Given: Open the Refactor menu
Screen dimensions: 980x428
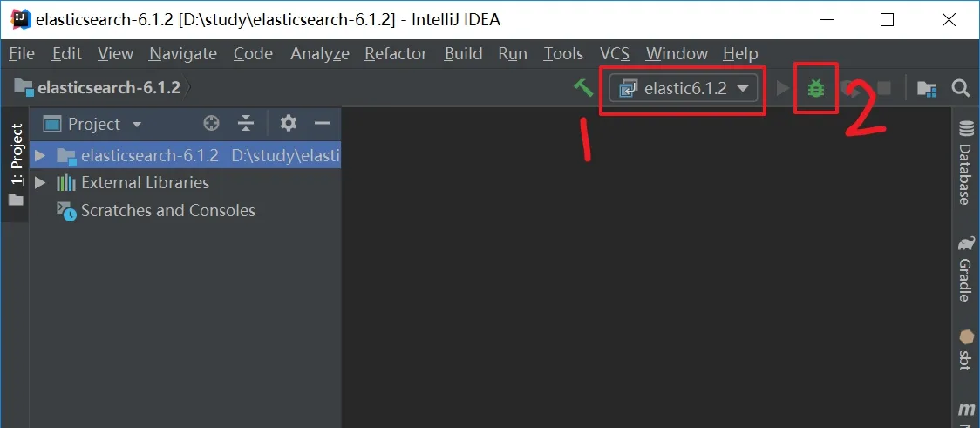Looking at the screenshot, I should 396,54.
